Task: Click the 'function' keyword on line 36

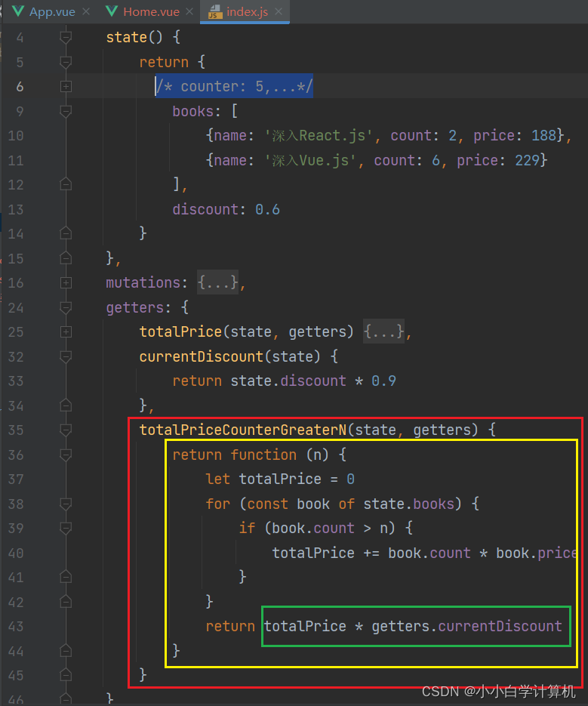Action: click(x=263, y=455)
